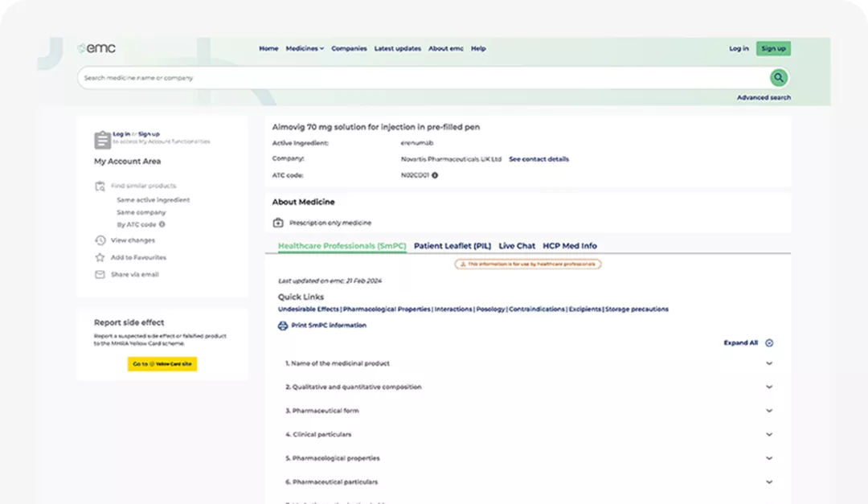Image resolution: width=868 pixels, height=504 pixels.
Task: Click the green Sign up button
Action: point(772,48)
